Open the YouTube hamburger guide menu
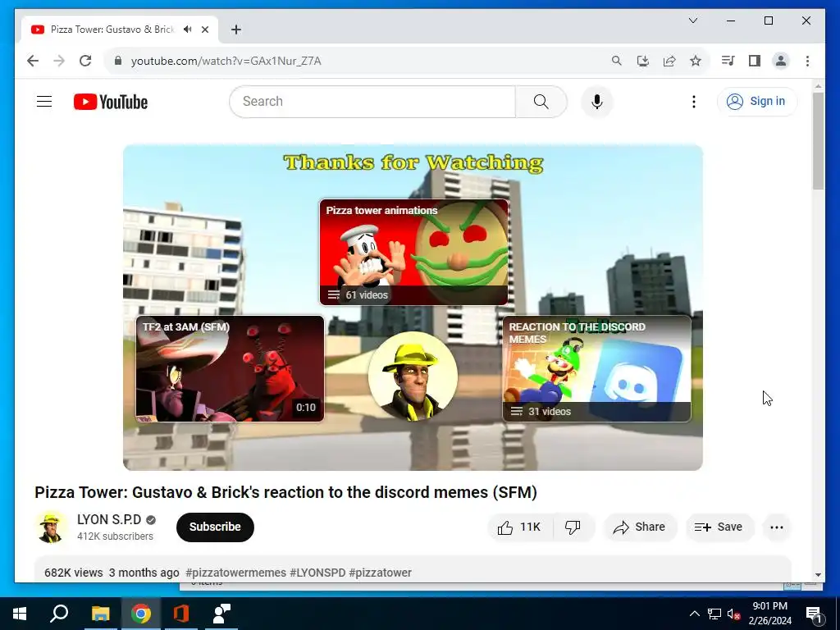This screenshot has height=630, width=840. click(44, 101)
